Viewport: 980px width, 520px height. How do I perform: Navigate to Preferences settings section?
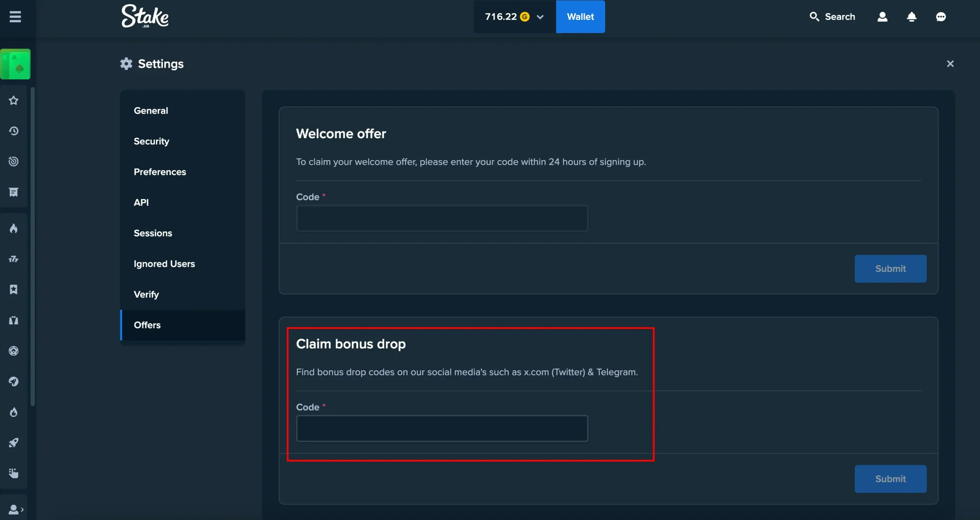[x=160, y=172]
